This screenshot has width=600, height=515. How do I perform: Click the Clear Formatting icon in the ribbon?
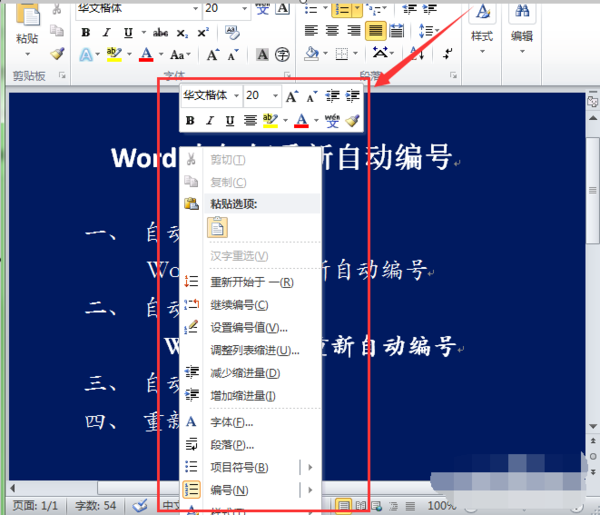(232, 33)
